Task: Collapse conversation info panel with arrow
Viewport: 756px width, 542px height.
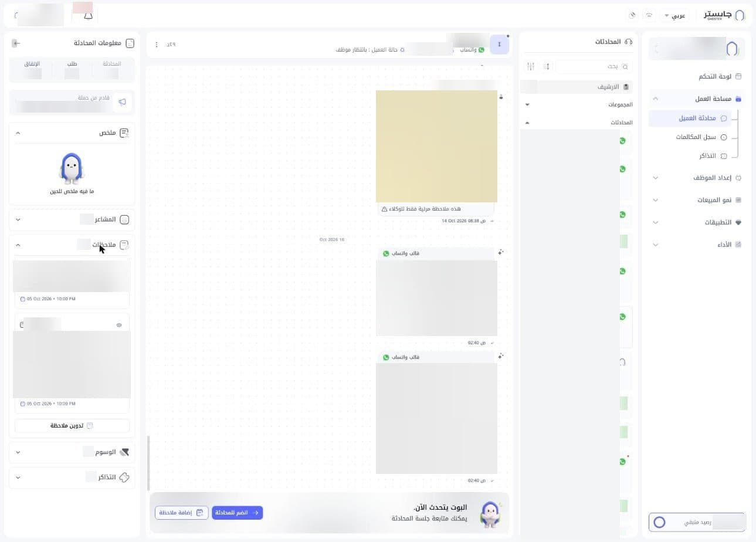Action: pos(16,43)
